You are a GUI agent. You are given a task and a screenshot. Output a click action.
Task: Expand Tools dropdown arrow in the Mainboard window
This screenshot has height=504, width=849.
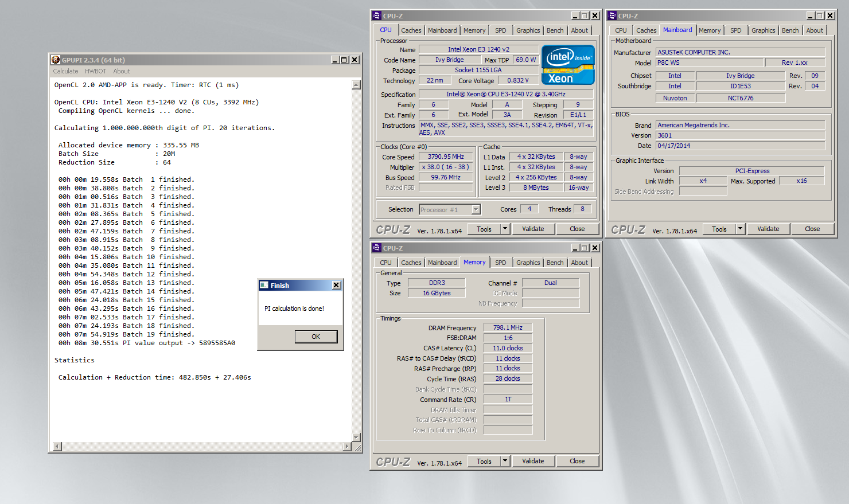(x=741, y=229)
